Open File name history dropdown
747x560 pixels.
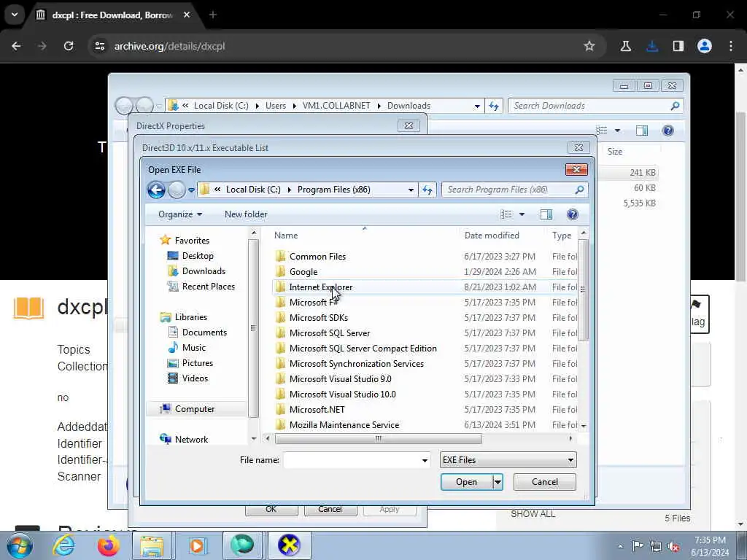tap(425, 461)
